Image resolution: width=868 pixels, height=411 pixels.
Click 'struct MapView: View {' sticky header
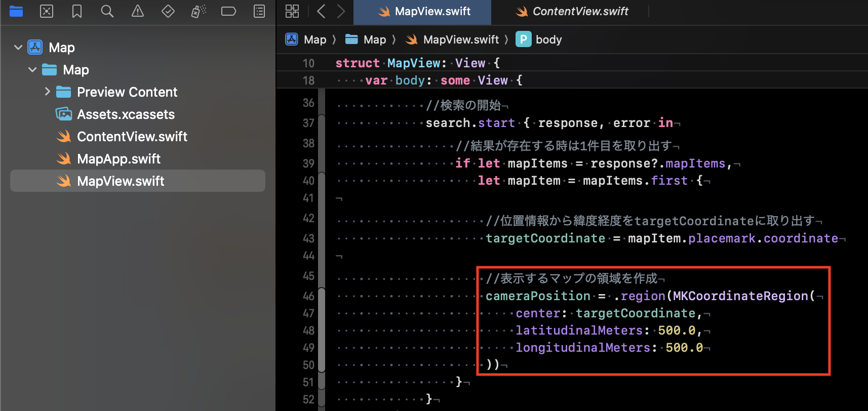417,63
